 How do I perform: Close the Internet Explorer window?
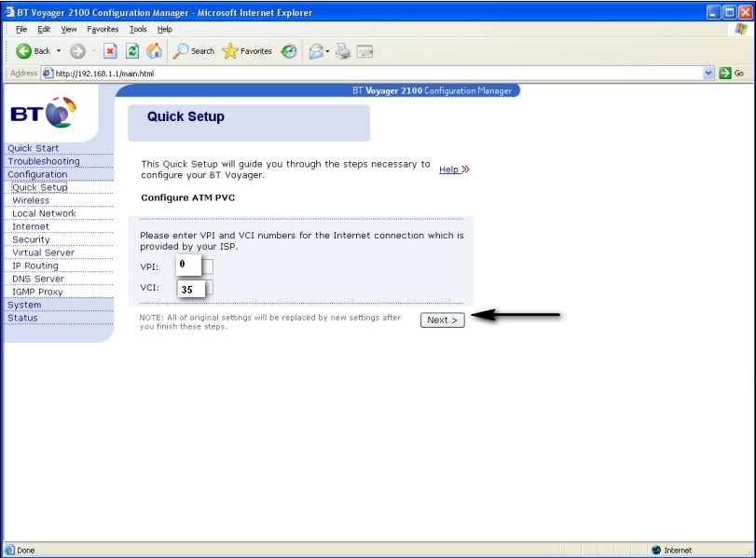[x=746, y=12]
